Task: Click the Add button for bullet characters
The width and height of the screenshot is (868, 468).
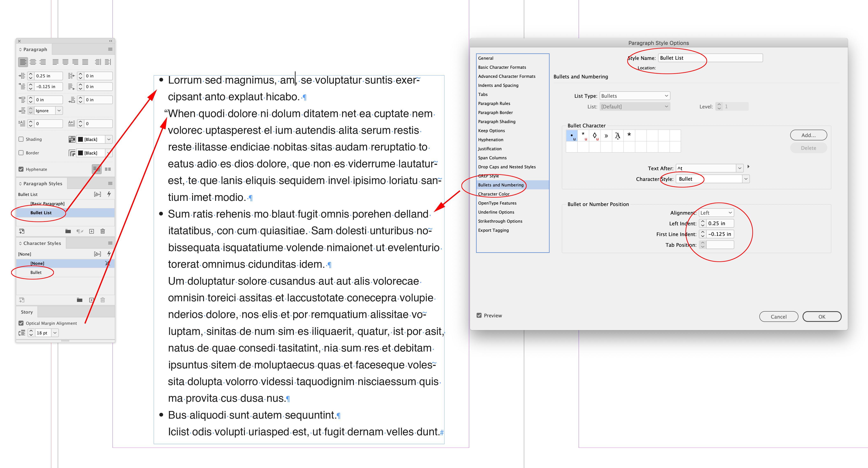Action: pos(809,135)
